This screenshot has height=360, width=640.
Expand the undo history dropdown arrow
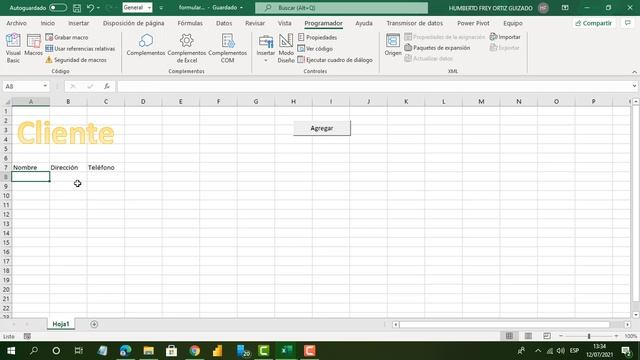[98, 8]
